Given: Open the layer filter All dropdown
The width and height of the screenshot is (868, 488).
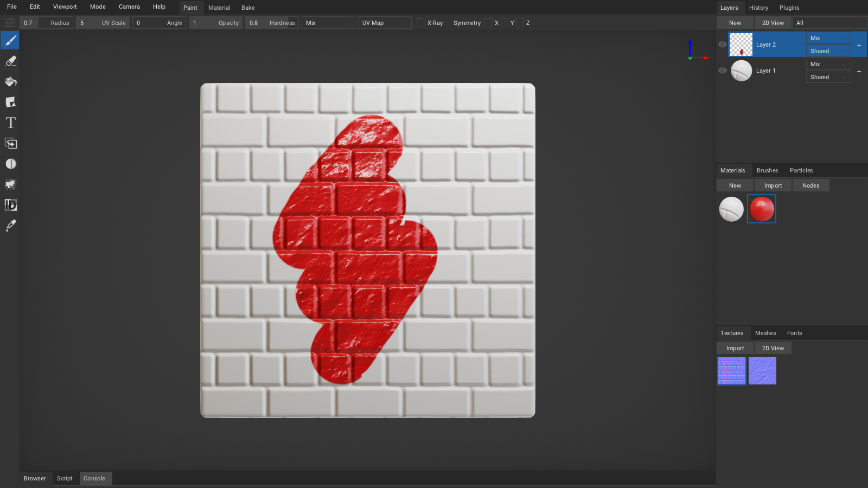Looking at the screenshot, I should [829, 23].
